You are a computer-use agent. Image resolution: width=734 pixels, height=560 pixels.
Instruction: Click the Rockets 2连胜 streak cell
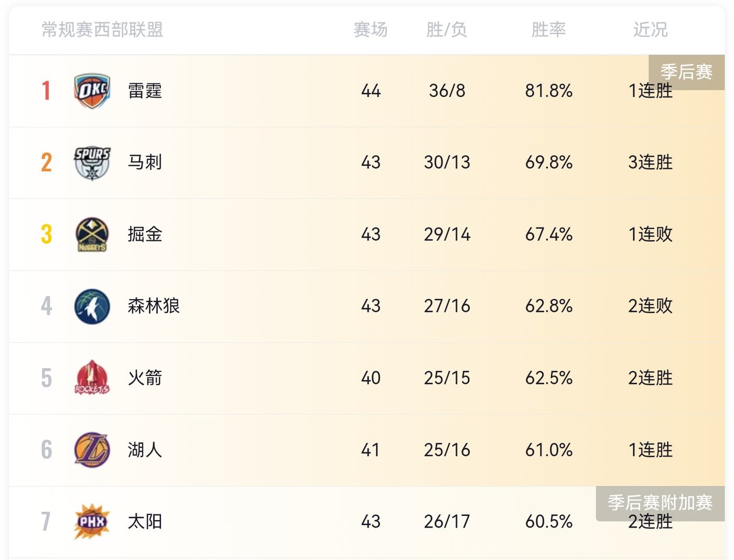coord(650,378)
